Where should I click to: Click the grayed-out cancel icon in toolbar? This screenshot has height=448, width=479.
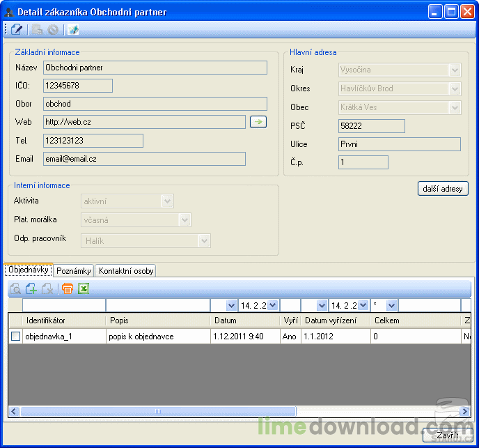point(53,29)
